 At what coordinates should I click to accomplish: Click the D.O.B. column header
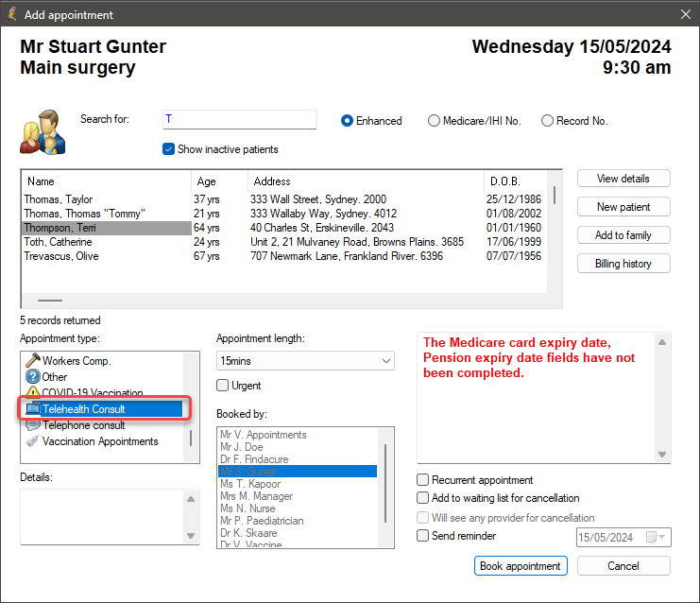(x=516, y=181)
